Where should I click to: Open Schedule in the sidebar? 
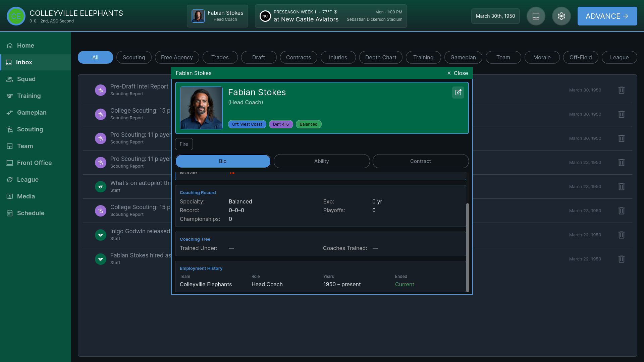pyautogui.click(x=36, y=213)
